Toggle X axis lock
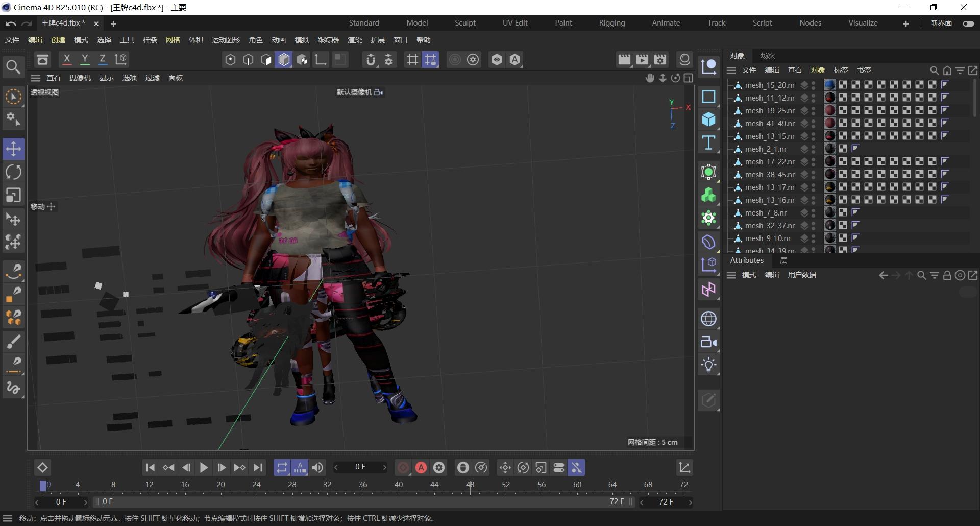Viewport: 980px width, 526px height. point(67,60)
